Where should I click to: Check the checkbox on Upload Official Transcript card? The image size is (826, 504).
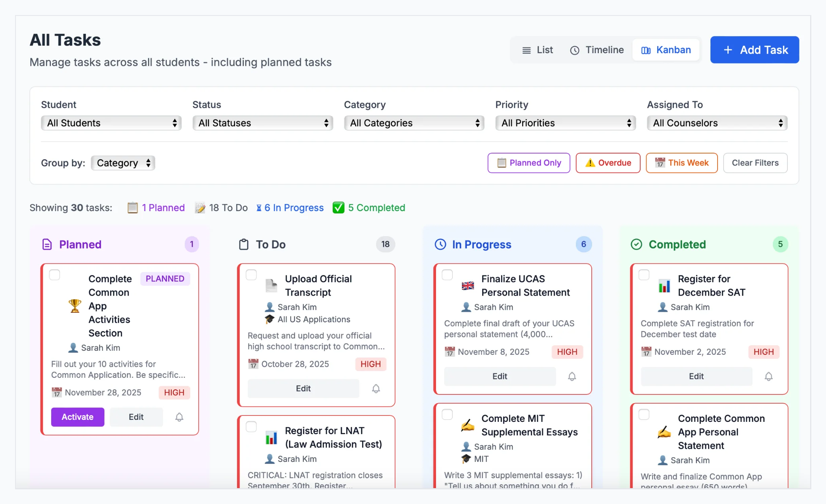tap(251, 274)
